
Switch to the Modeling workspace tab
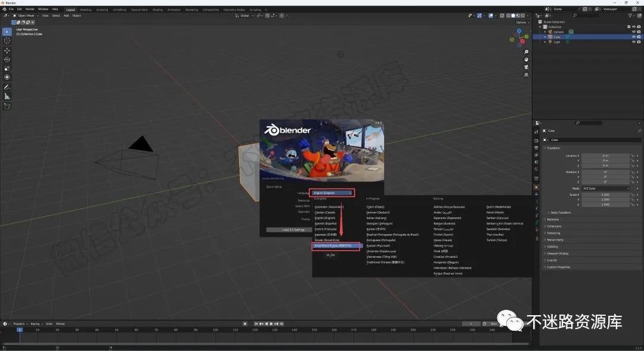coord(85,10)
